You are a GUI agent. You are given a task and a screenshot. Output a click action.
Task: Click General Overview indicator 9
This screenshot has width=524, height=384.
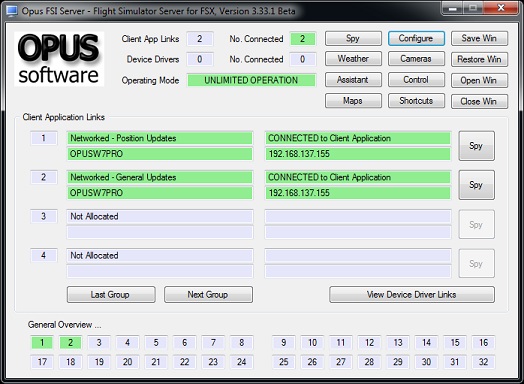pos(284,343)
